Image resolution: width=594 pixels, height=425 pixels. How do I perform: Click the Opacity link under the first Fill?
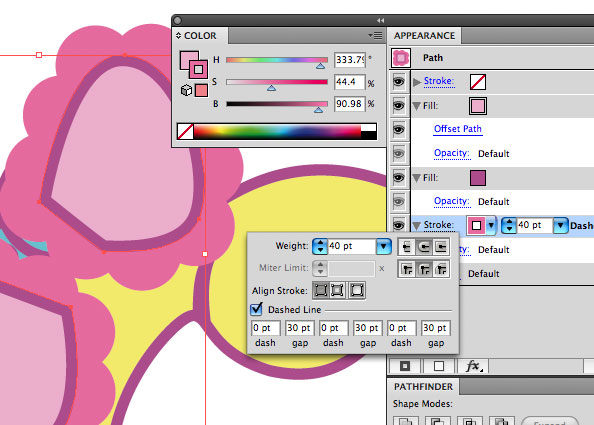click(x=452, y=153)
